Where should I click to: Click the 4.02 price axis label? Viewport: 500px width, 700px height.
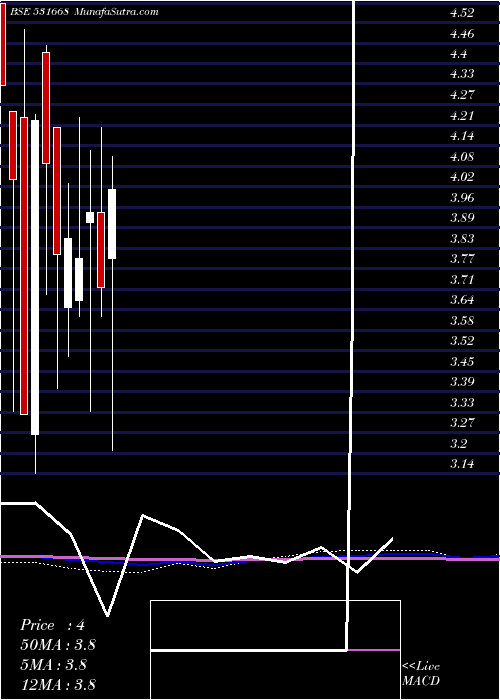(462, 177)
